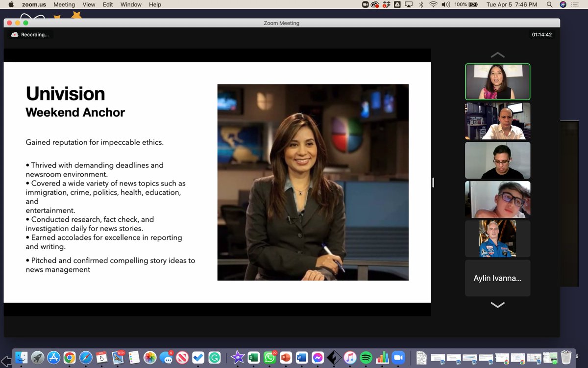This screenshot has width=588, height=368.
Task: Open Safari compass icon in dock
Action: point(86,358)
